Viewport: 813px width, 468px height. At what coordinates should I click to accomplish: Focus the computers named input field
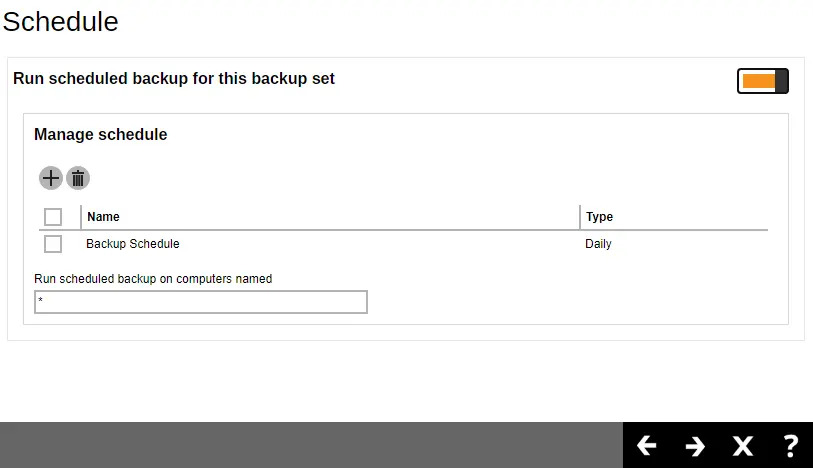pyautogui.click(x=200, y=302)
